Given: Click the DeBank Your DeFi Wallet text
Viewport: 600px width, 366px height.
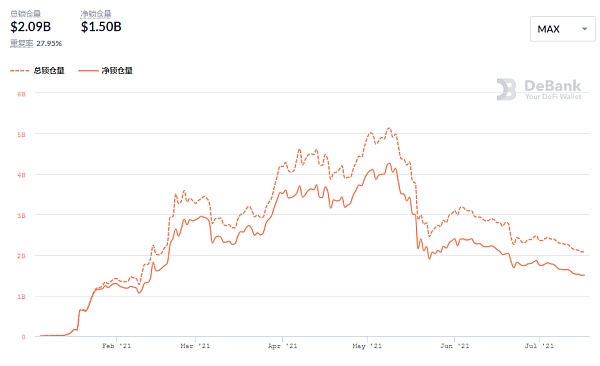Looking at the screenshot, I should pos(553,90).
